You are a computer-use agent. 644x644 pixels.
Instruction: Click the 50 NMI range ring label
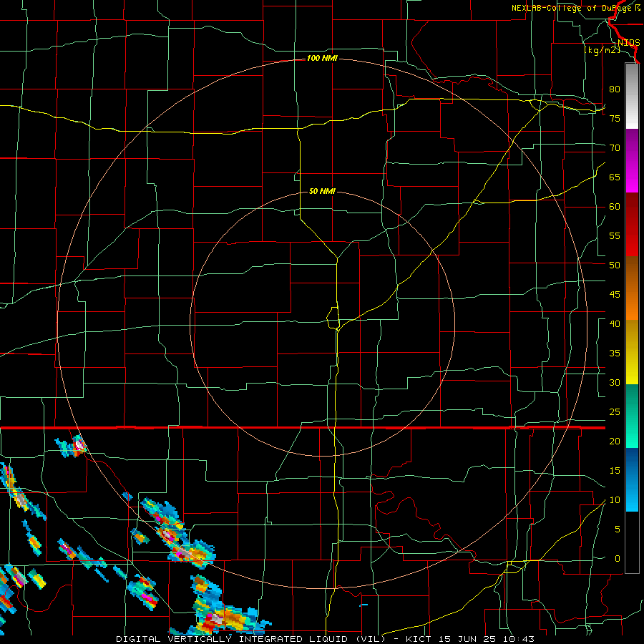point(322,191)
